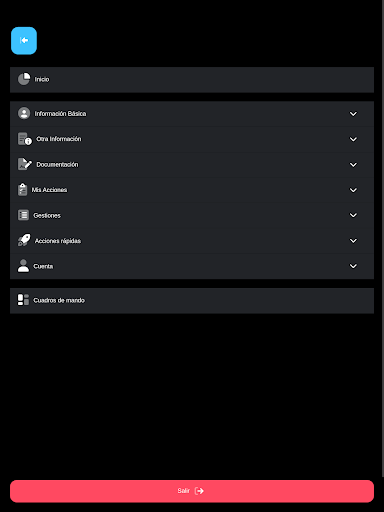Viewport: 384px width, 512px height.
Task: Click the clipboard icon for Mis Acciones
Action: click(22, 190)
